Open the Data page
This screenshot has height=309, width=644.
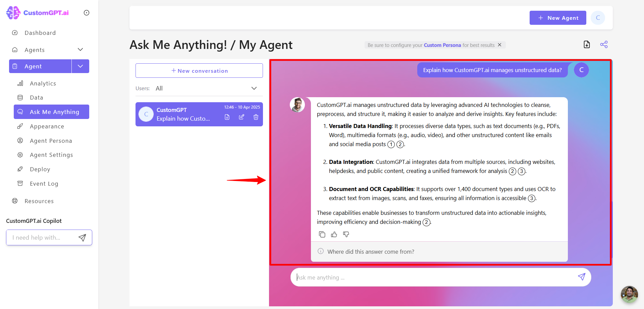pos(36,98)
